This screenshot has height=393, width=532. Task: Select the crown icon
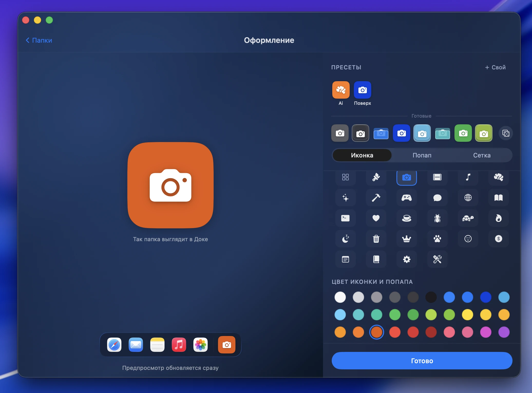pos(407,239)
